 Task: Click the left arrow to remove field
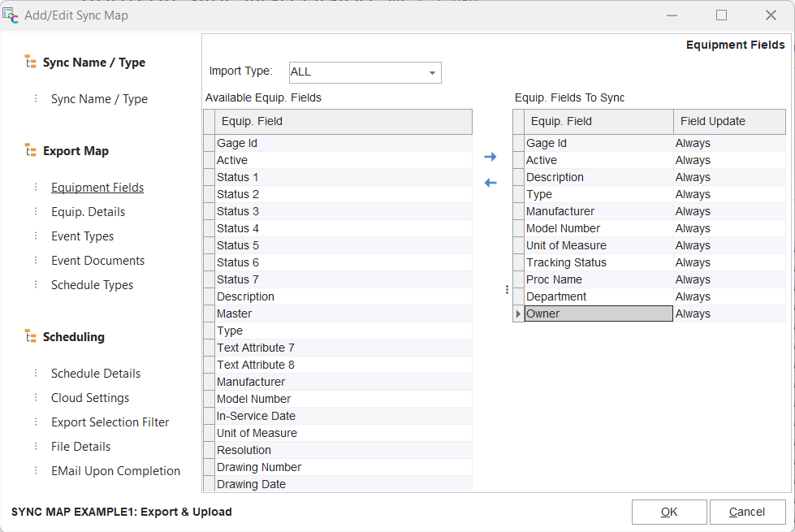pos(490,183)
